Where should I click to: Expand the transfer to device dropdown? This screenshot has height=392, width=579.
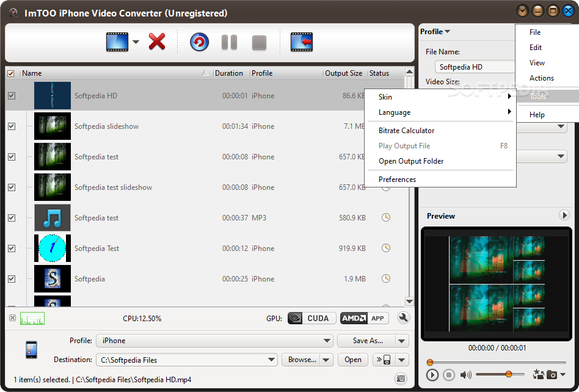tap(402, 360)
